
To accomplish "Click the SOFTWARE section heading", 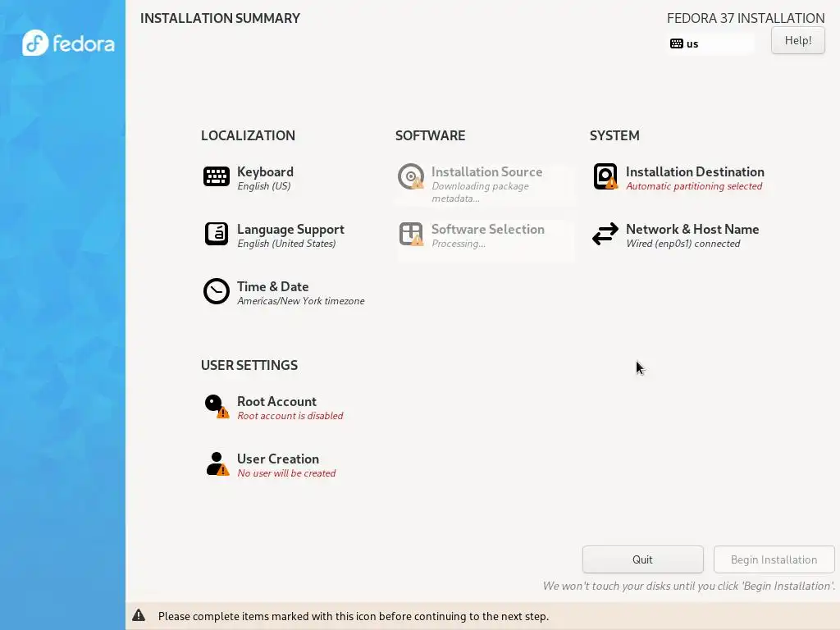I will click(x=430, y=135).
